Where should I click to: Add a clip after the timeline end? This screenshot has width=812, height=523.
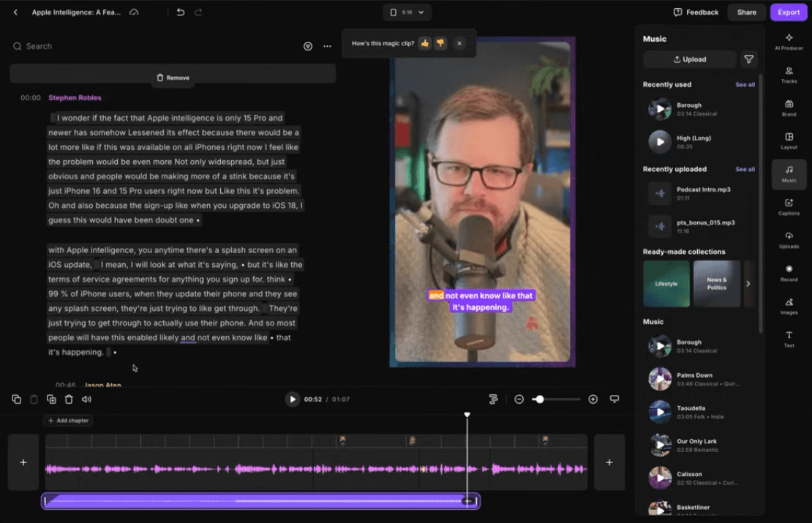(609, 462)
